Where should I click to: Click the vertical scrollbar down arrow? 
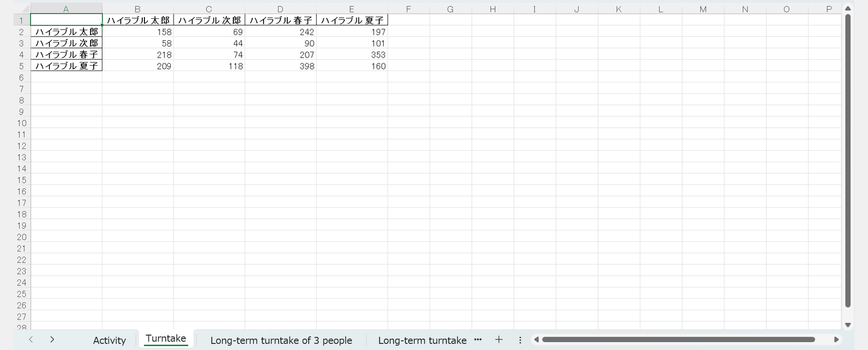(x=848, y=325)
